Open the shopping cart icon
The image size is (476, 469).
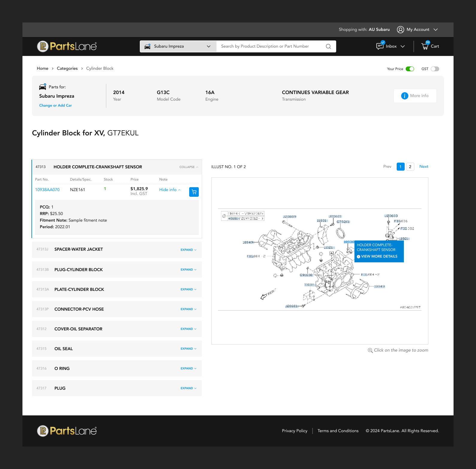(425, 46)
